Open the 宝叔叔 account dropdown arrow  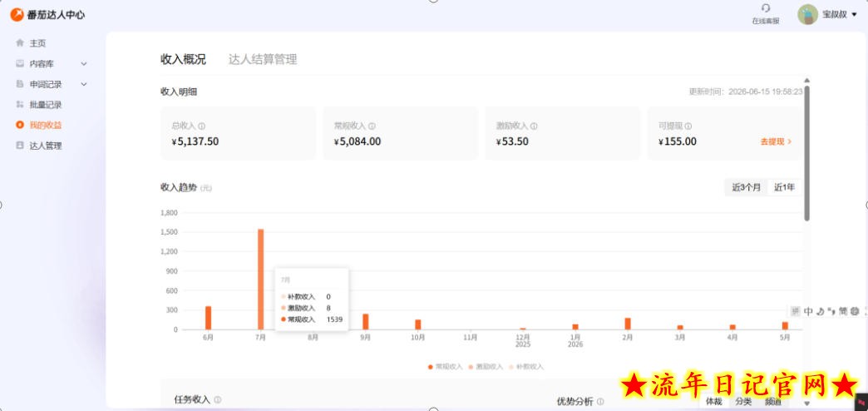pos(854,15)
